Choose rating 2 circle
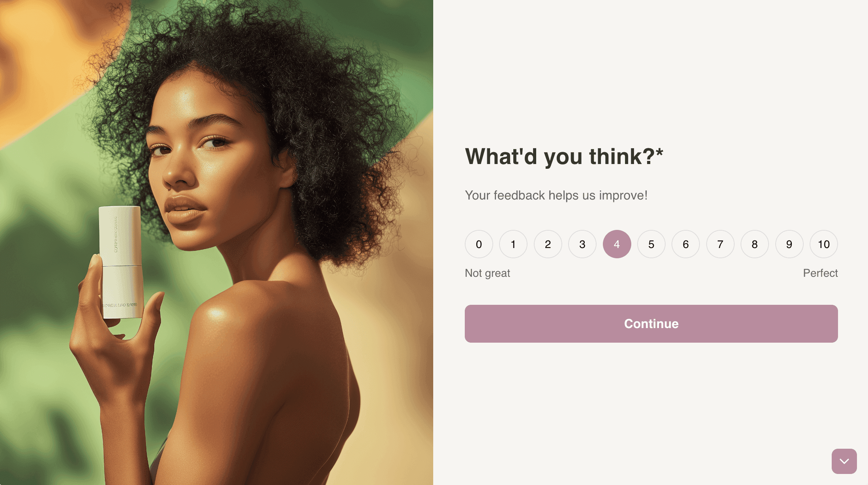The width and height of the screenshot is (868, 485). (548, 244)
